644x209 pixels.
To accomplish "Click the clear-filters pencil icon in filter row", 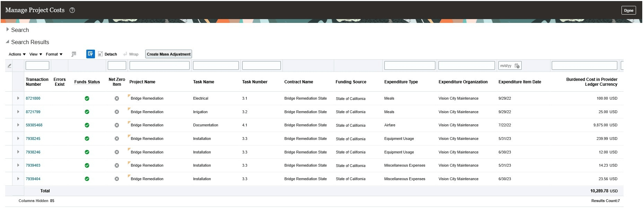I will 9,66.
